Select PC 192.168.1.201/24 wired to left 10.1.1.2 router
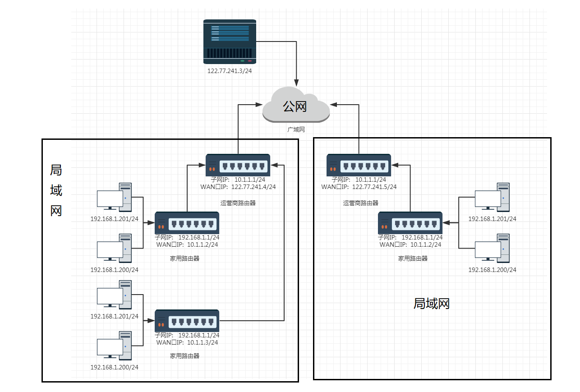Viewport: 580px width, 392px height. click(x=114, y=197)
